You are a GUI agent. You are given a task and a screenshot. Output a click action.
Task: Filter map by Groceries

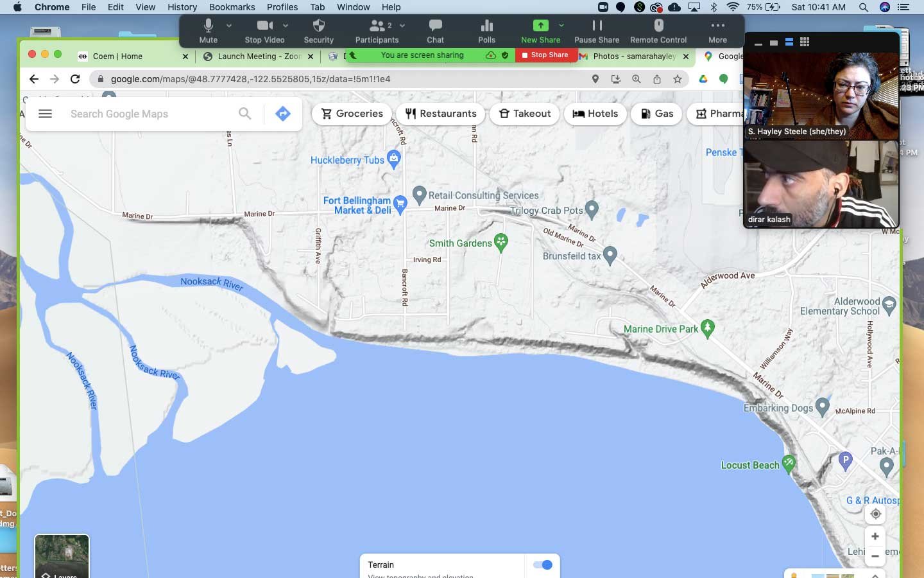(x=352, y=114)
